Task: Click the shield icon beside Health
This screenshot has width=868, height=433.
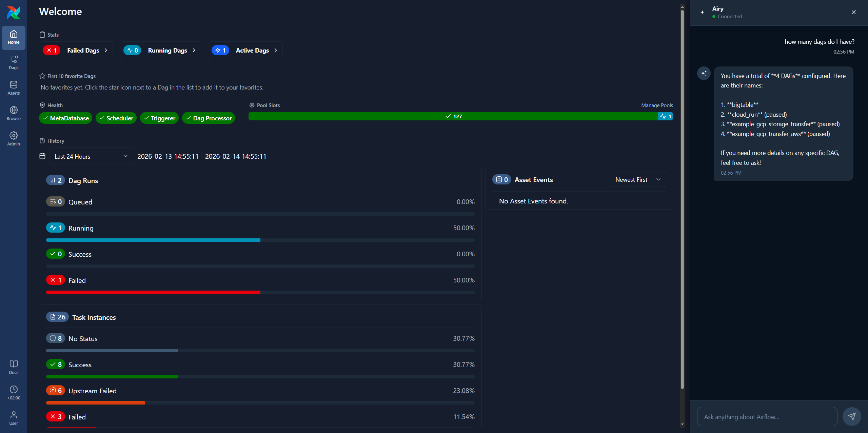Action: click(x=42, y=105)
